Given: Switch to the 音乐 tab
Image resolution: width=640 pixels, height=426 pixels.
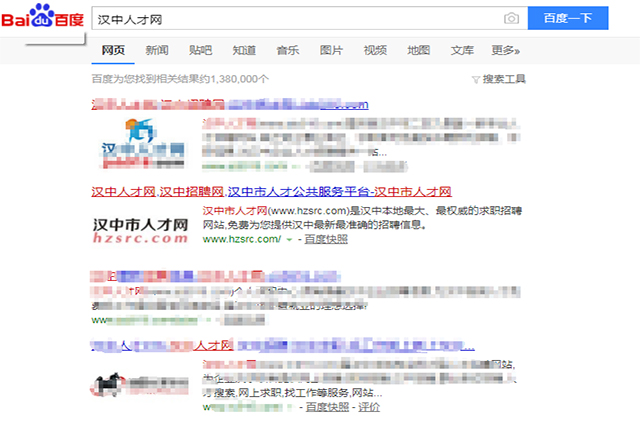Looking at the screenshot, I should 288,50.
